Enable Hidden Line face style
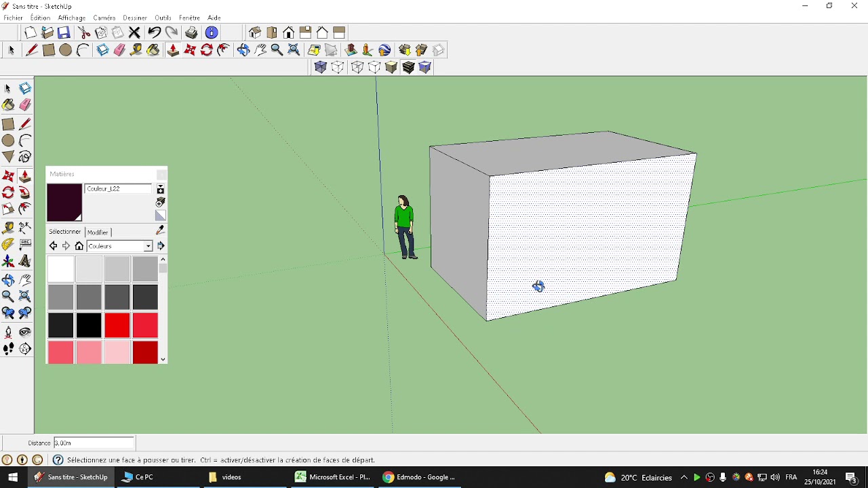The image size is (868, 488). click(374, 67)
